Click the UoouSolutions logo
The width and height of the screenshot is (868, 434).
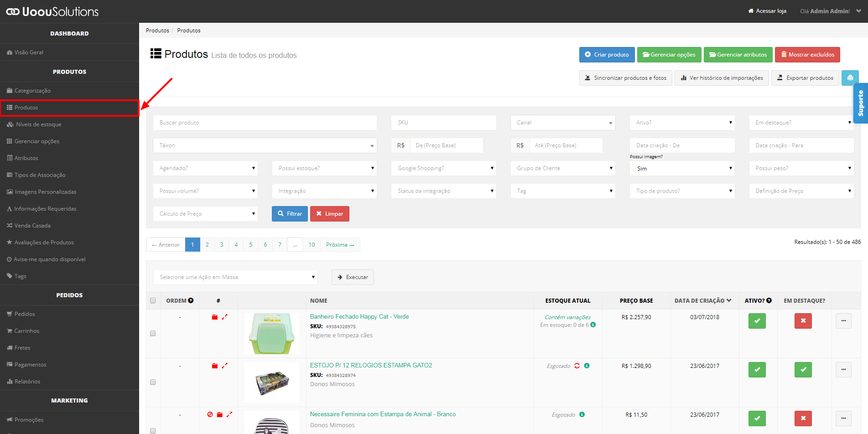[x=52, y=11]
